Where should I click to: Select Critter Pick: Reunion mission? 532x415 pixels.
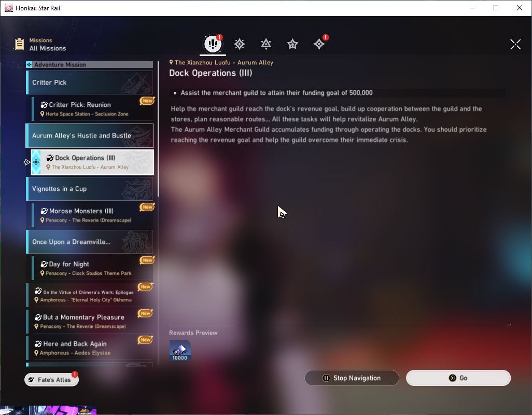tap(93, 109)
